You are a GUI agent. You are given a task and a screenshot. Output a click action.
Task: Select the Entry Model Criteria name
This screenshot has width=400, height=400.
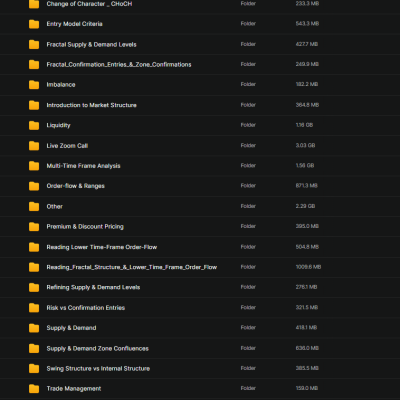74,24
